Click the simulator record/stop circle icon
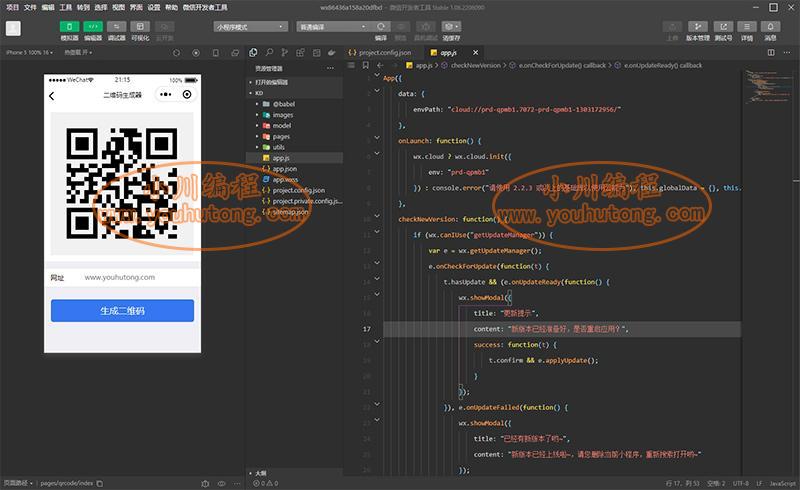The image size is (800, 490). (196, 53)
